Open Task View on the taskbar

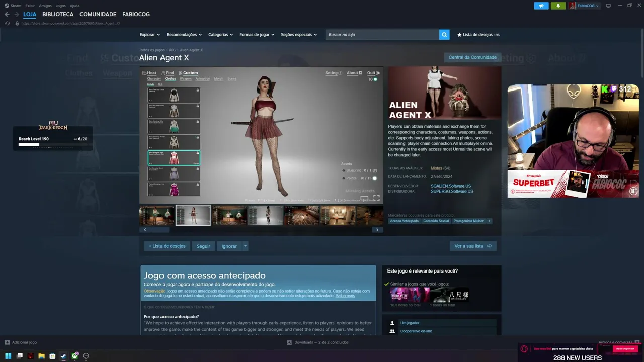[20, 356]
